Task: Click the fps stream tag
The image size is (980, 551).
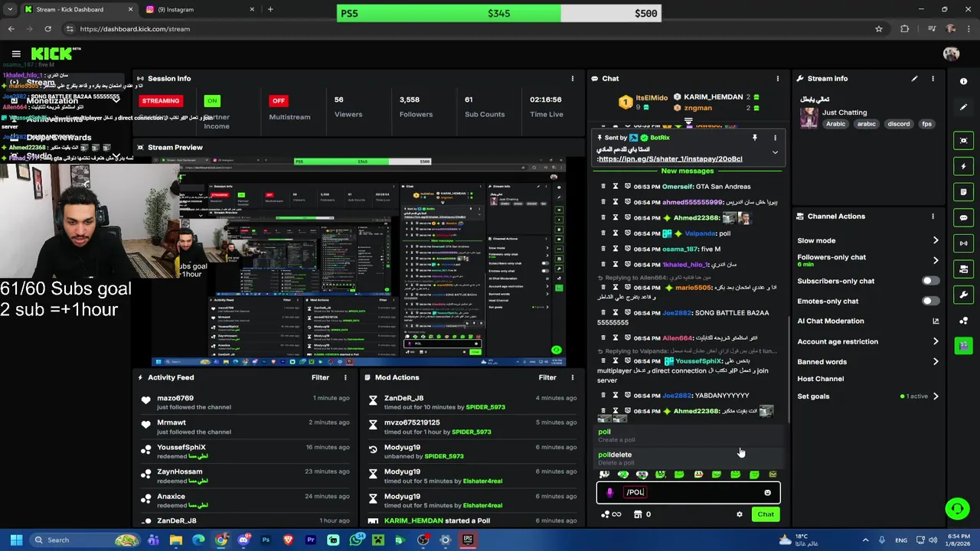Action: point(927,124)
